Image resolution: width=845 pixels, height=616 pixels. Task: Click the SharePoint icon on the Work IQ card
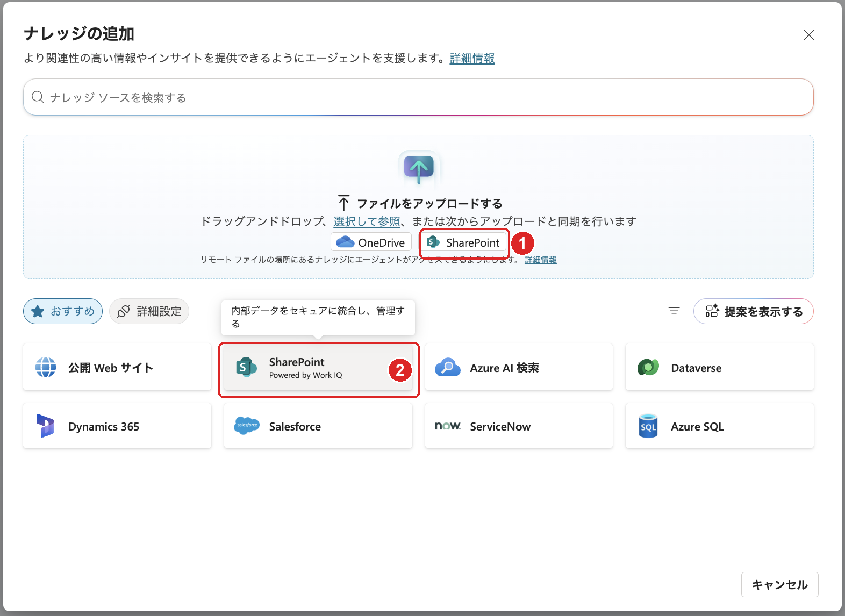(x=246, y=368)
